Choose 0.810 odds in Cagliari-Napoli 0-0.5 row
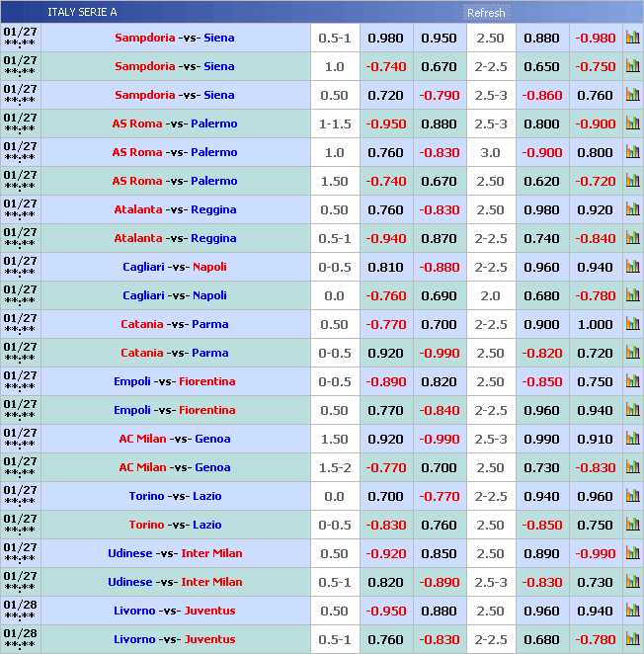The height and width of the screenshot is (654, 644). [385, 267]
